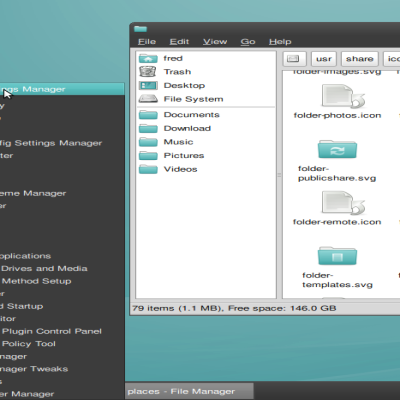This screenshot has height=400, width=400.
Task: Select the fred label in side pane
Action: [x=173, y=58]
